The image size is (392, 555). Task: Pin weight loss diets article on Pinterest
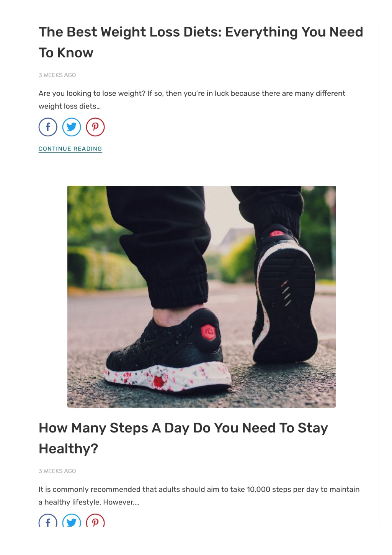tap(95, 127)
